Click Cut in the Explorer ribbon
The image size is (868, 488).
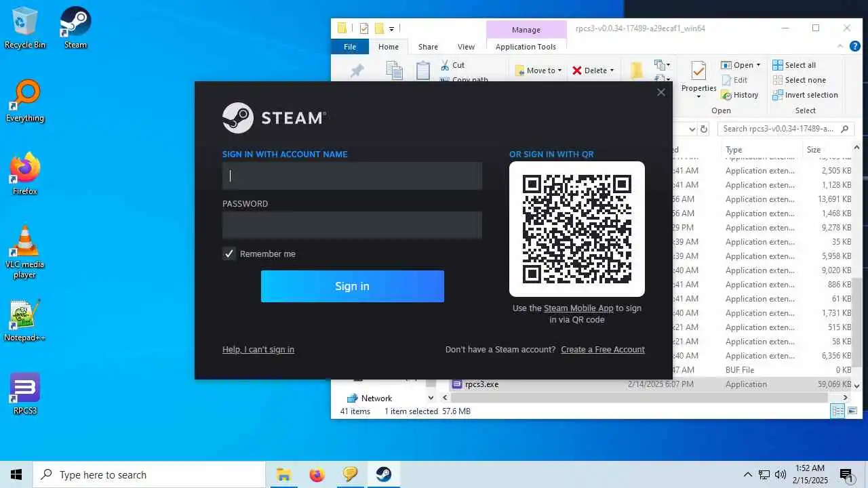coord(453,65)
